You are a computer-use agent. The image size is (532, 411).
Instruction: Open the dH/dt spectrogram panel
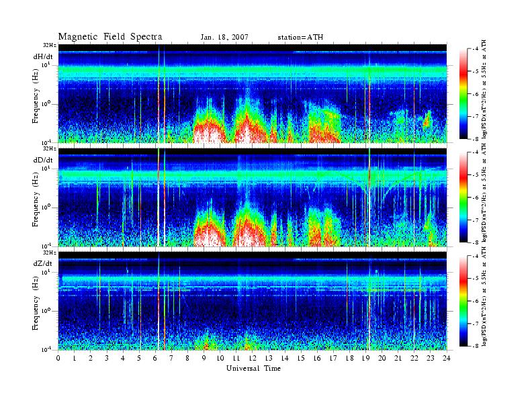point(253,93)
